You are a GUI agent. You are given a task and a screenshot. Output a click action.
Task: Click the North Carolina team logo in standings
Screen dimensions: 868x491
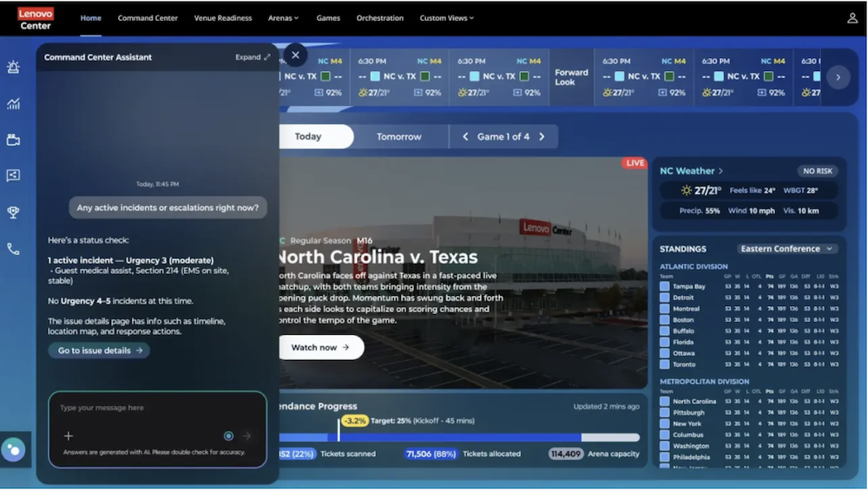[x=664, y=402]
